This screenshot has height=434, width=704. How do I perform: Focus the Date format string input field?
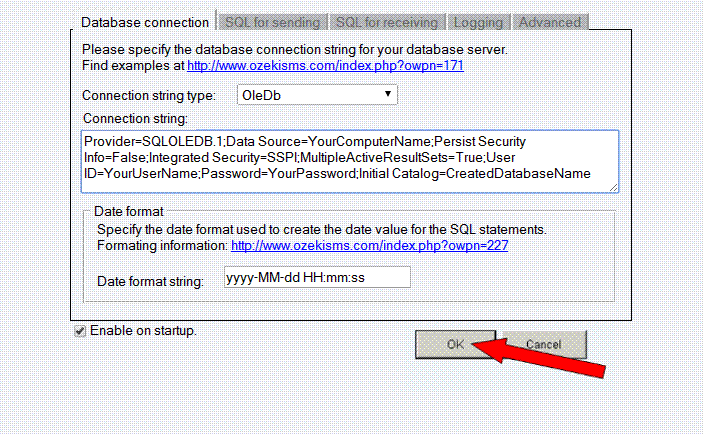pos(317,277)
